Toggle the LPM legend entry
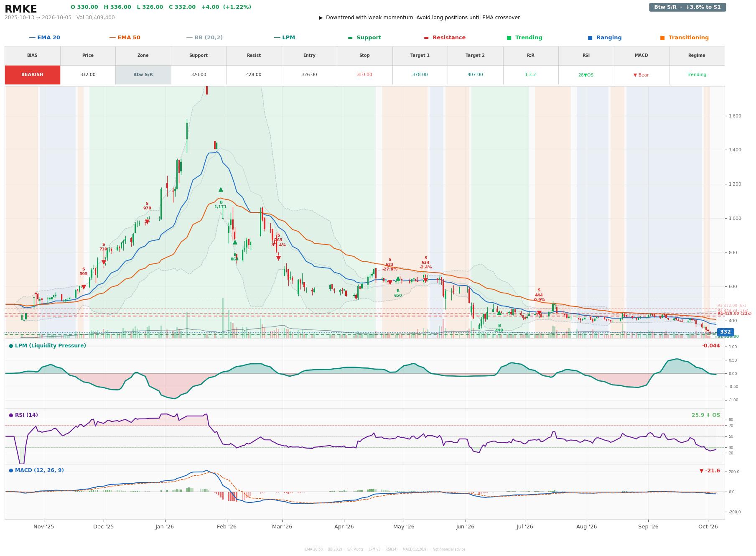This screenshot has width=756, height=556. [284, 38]
